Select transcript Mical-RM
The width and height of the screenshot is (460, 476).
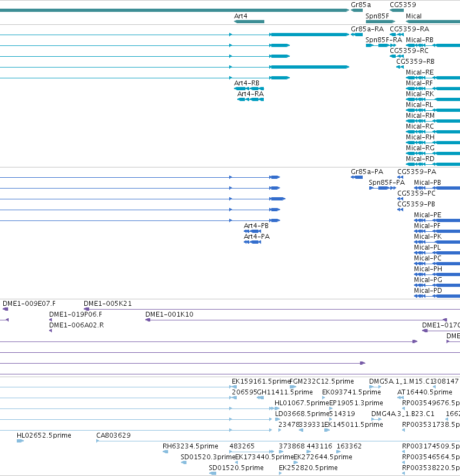click(x=433, y=121)
